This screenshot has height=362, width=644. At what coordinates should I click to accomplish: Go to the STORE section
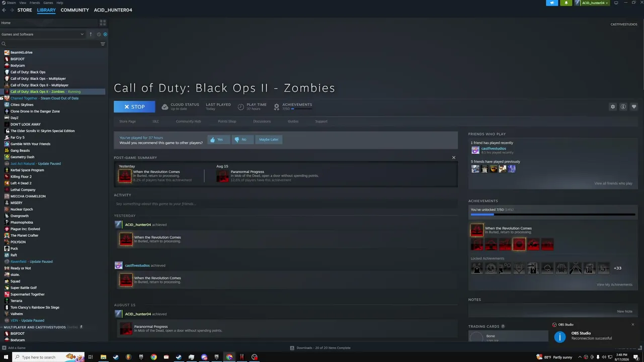[25, 10]
